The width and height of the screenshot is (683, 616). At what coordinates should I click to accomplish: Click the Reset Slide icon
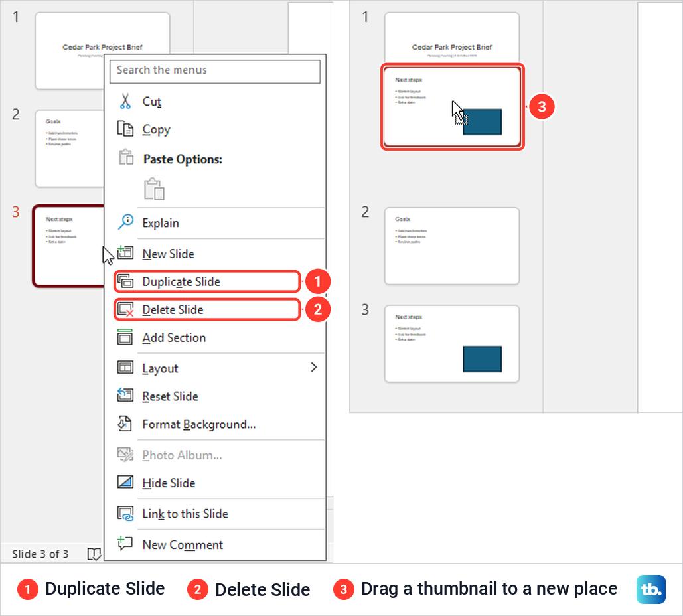pyautogui.click(x=125, y=395)
